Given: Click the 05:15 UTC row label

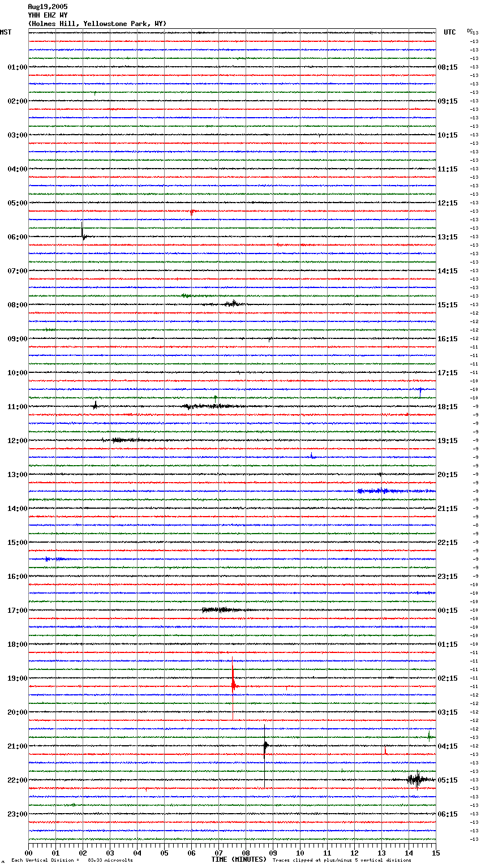Looking at the screenshot, I should (448, 780).
